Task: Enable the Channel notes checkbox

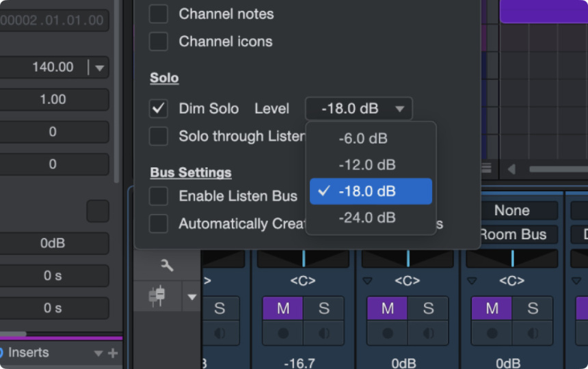Action: (158, 14)
